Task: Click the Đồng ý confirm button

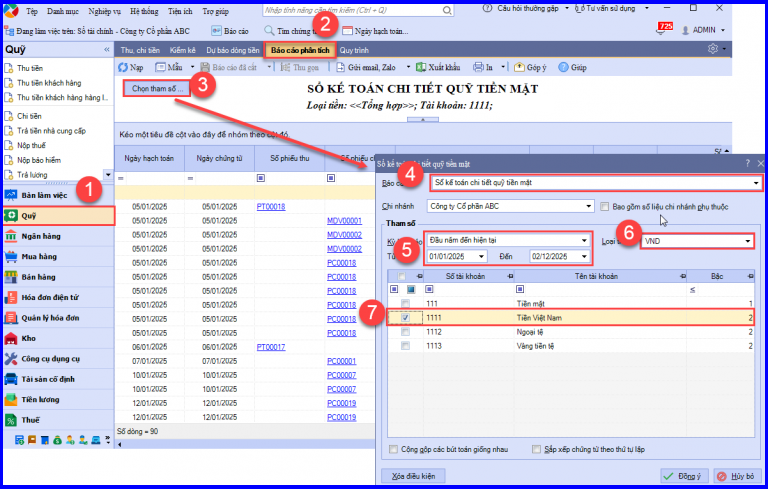Action: coord(684,476)
